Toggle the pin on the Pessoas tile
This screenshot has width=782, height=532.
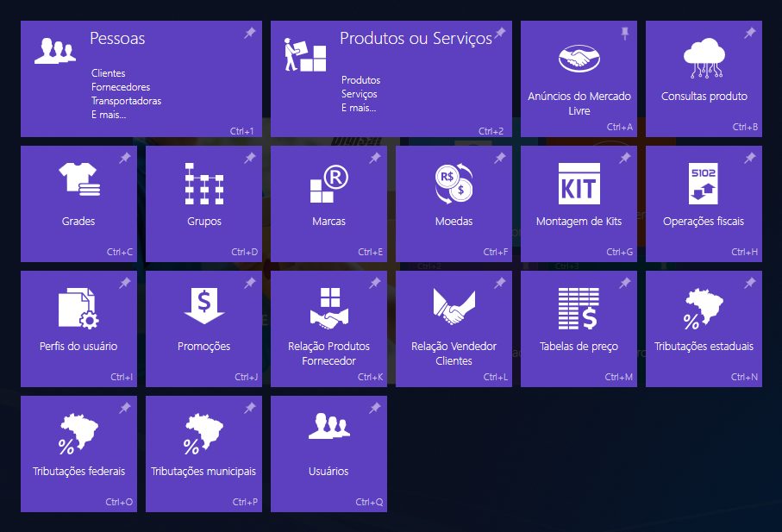pos(249,33)
